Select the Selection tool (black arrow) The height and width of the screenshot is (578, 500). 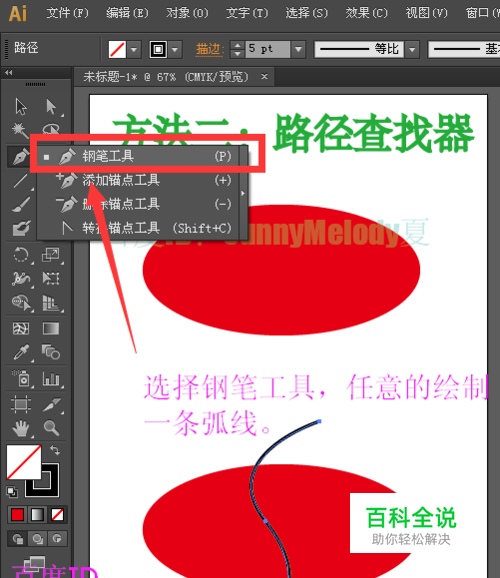[x=21, y=107]
